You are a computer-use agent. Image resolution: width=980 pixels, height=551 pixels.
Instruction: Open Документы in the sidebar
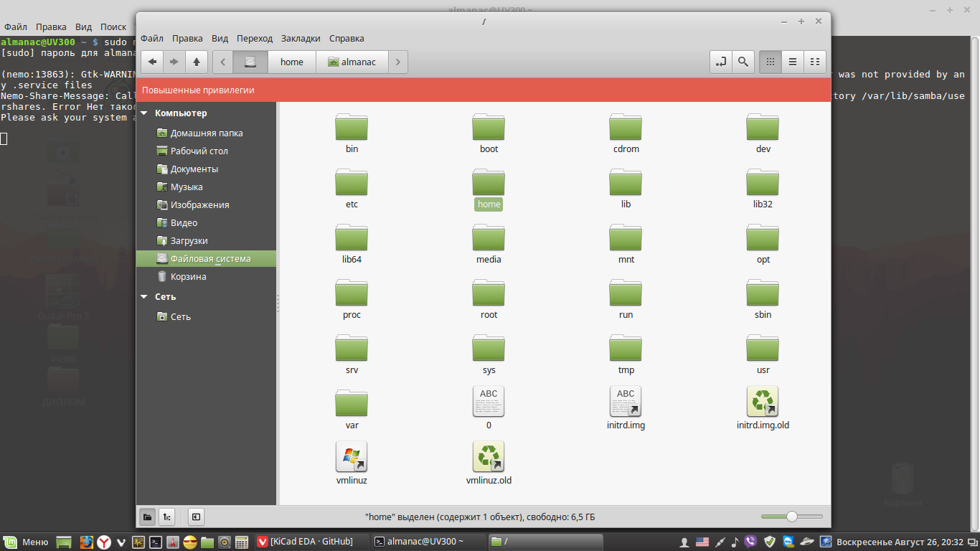[206, 169]
